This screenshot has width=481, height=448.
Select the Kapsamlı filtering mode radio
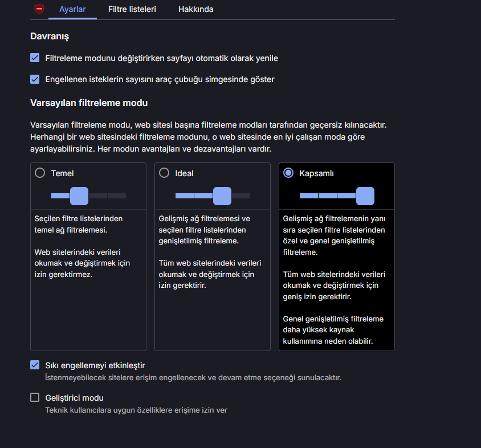click(288, 173)
